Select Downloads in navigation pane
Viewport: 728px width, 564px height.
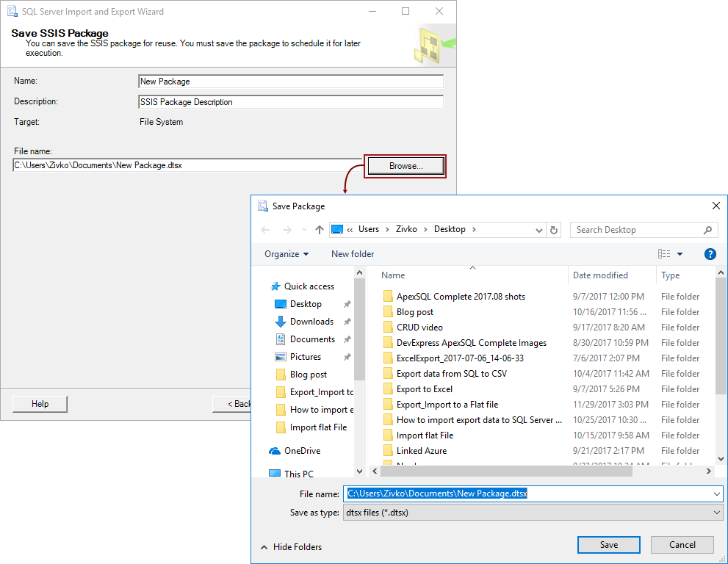pos(311,322)
